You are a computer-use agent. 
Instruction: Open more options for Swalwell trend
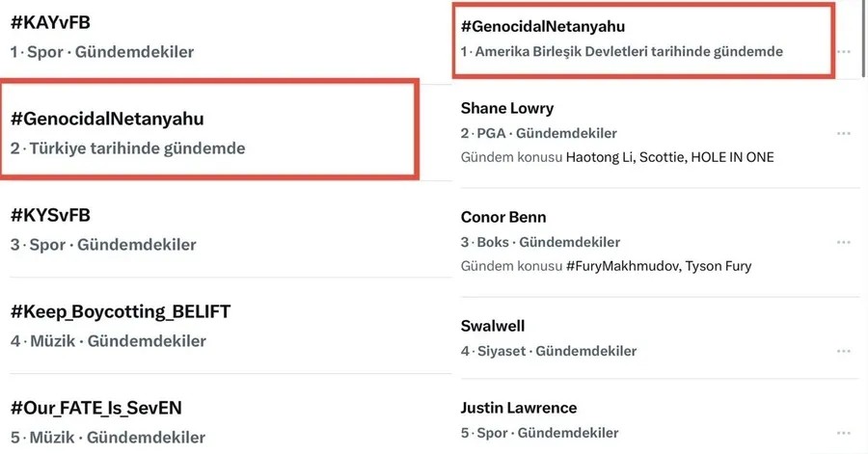[x=844, y=351]
